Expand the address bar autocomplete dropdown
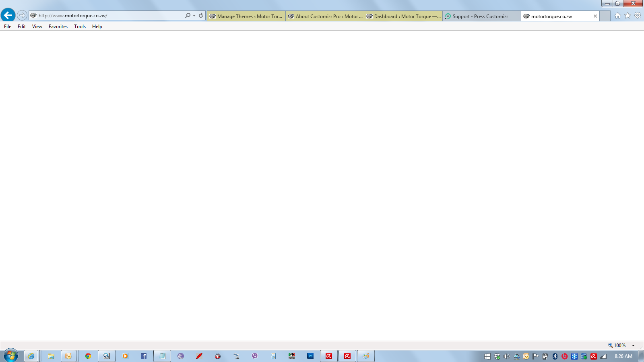Image resolution: width=644 pixels, height=362 pixels. [x=194, y=16]
